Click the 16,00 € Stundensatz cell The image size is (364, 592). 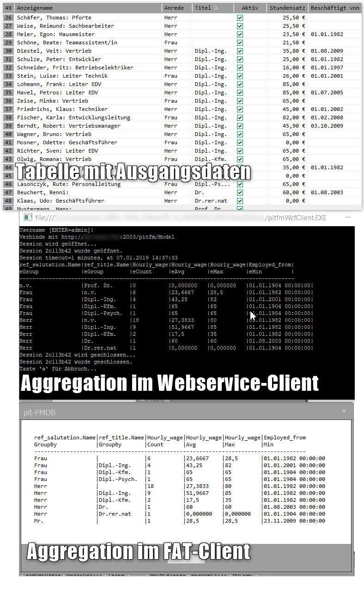tap(287, 68)
